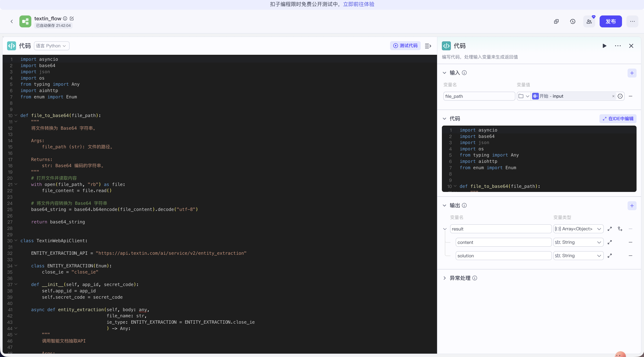Collapse the code editor side panel icon
The height and width of the screenshot is (357, 644).
tap(428, 46)
